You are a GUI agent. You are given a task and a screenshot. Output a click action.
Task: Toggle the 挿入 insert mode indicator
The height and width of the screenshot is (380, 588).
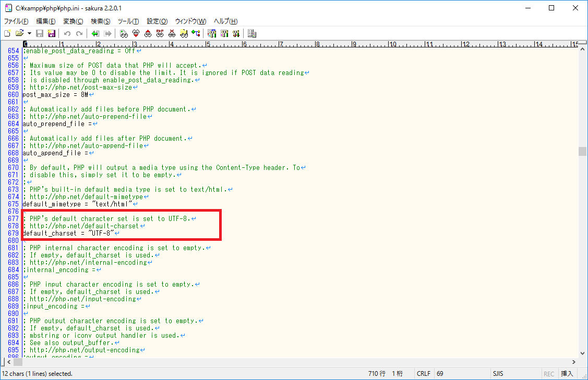tap(567, 374)
